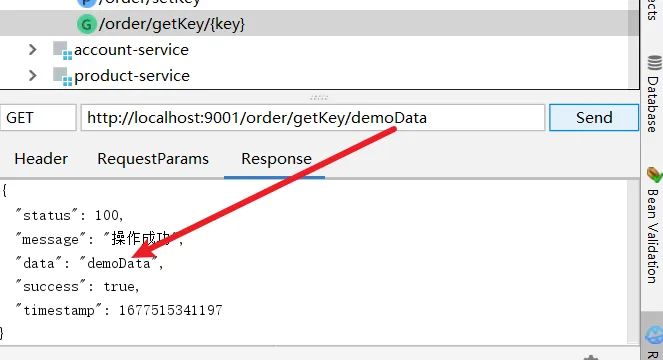Select the Response tab
663x360 pixels.
tap(277, 159)
